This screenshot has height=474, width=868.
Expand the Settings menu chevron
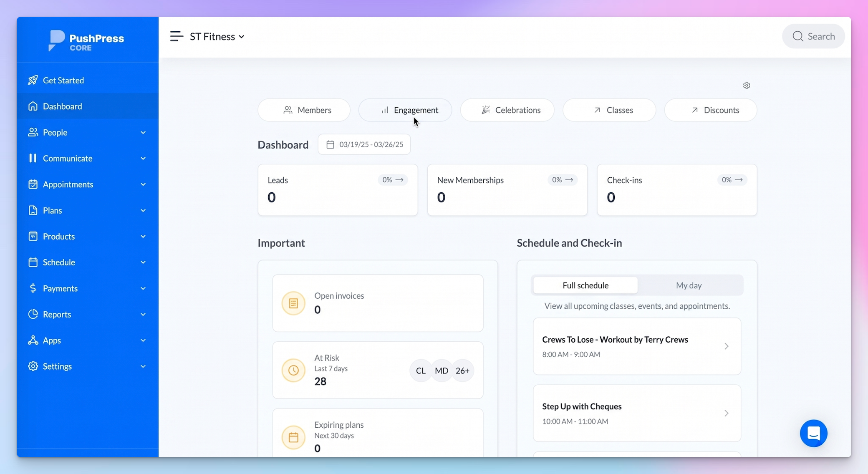coord(143,366)
